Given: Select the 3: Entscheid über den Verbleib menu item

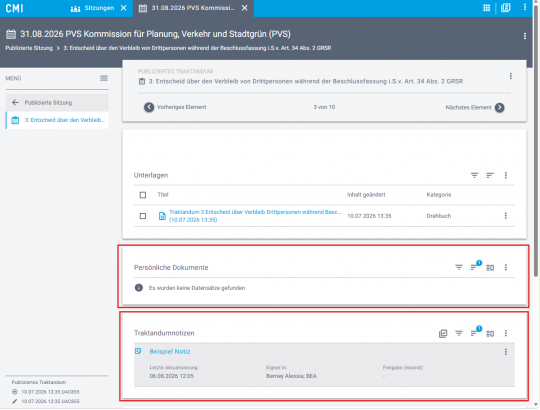Looking at the screenshot, I should pyautogui.click(x=57, y=120).
